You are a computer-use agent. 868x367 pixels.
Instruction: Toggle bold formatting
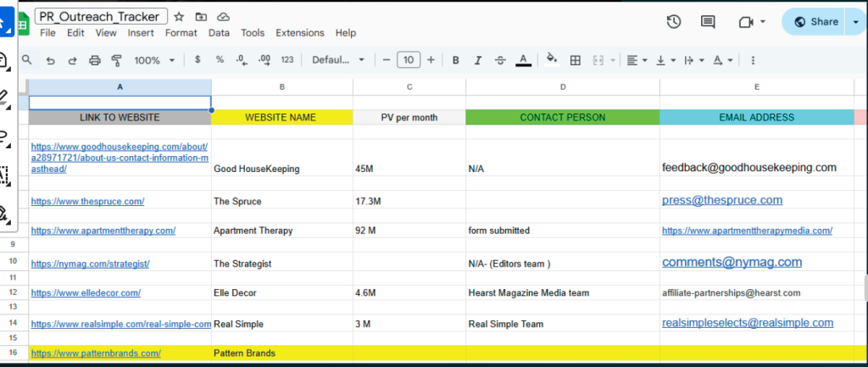tap(455, 60)
